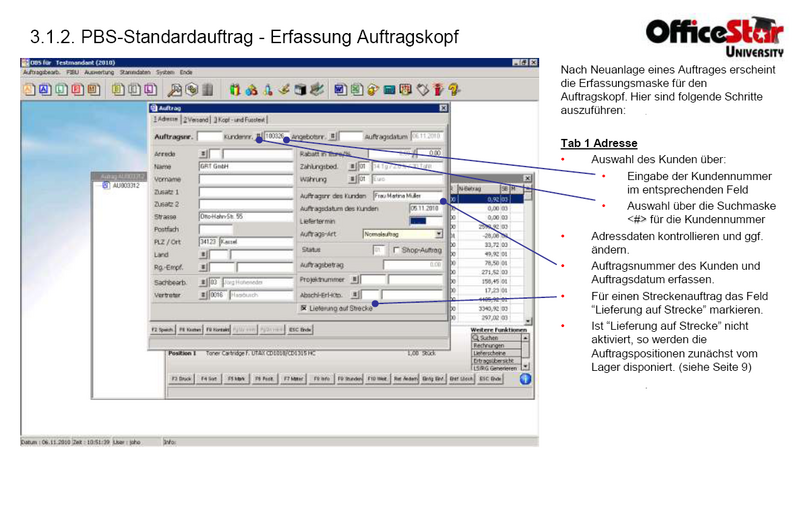Click the F8 Kosten button
The width and height of the screenshot is (800, 530).
(x=190, y=330)
